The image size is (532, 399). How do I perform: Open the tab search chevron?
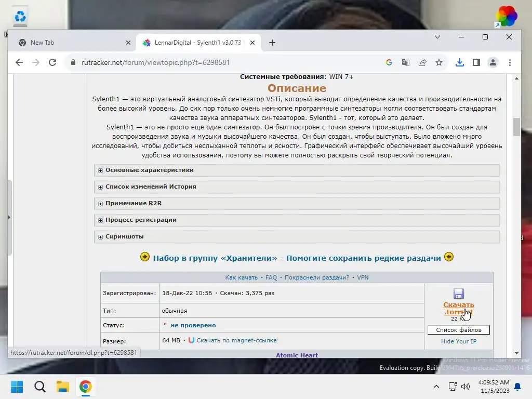(x=437, y=37)
